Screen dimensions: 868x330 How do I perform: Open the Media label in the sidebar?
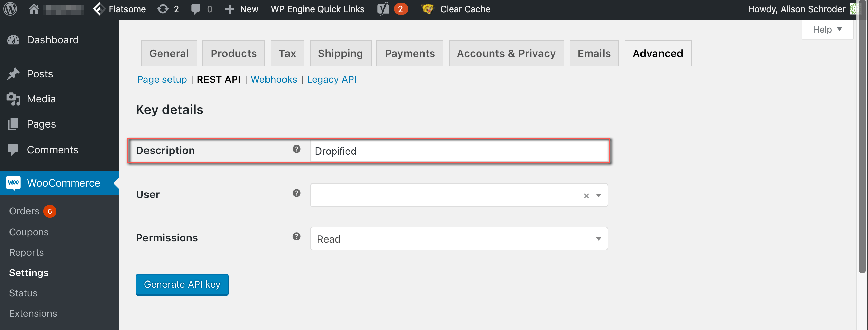pyautogui.click(x=41, y=99)
